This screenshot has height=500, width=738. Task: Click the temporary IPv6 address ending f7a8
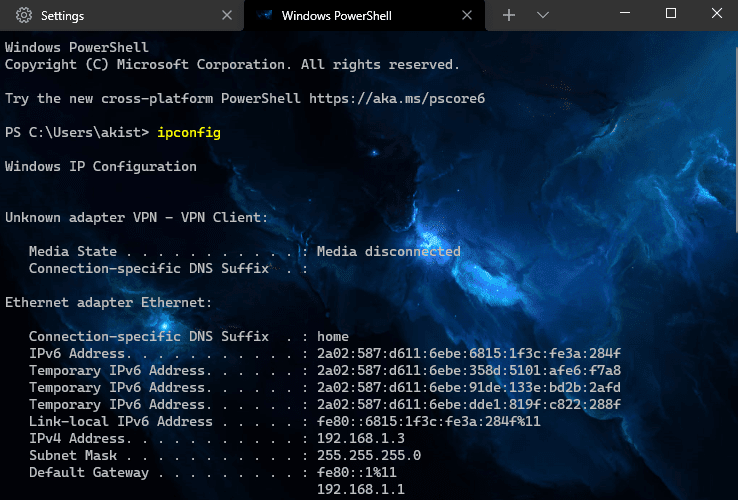point(469,370)
